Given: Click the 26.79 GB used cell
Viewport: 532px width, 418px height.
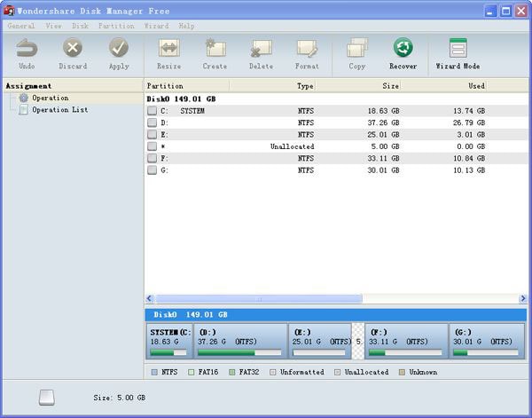Looking at the screenshot, I should coord(469,122).
